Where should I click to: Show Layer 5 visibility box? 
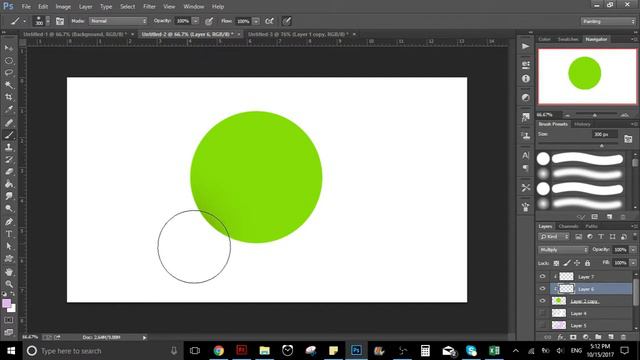(x=542, y=325)
